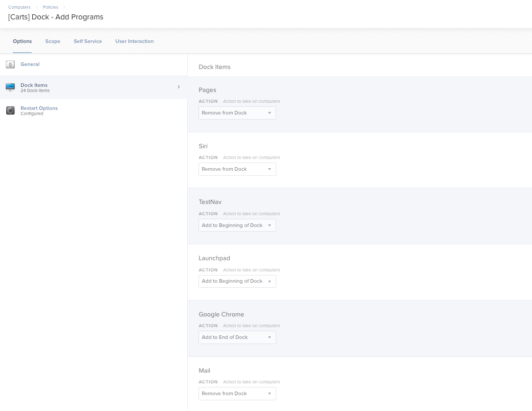Open the Siri action dropdown
The image size is (532, 411).
click(x=237, y=169)
